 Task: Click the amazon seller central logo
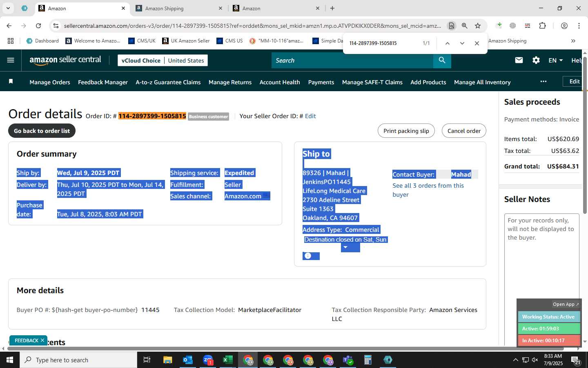point(65,60)
